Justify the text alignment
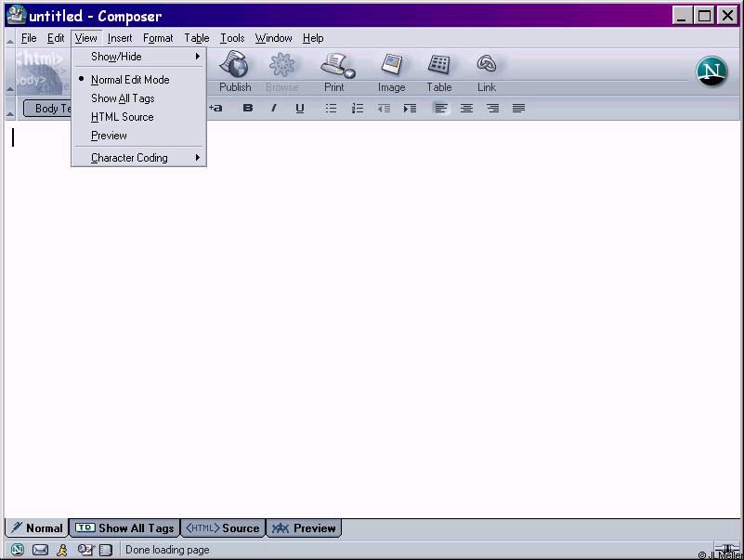The height and width of the screenshot is (560, 744). tap(518, 109)
